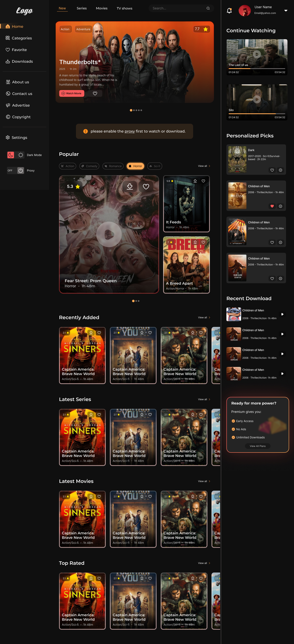Toggle the Proxy power switch

(x=20, y=170)
